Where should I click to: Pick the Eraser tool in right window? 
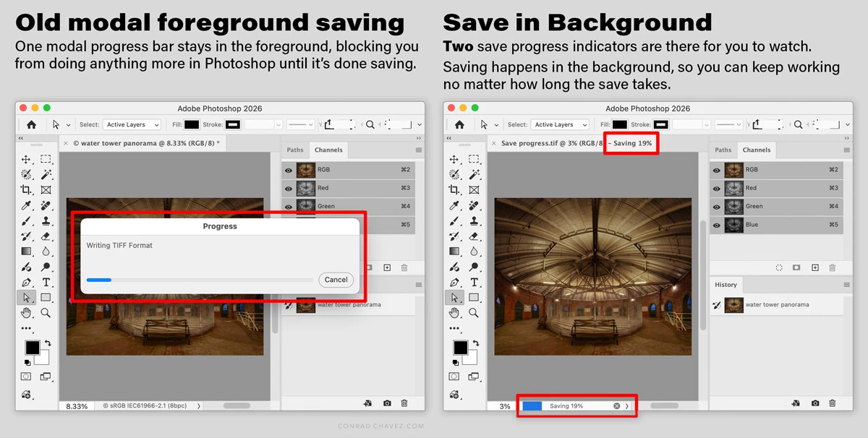[474, 236]
